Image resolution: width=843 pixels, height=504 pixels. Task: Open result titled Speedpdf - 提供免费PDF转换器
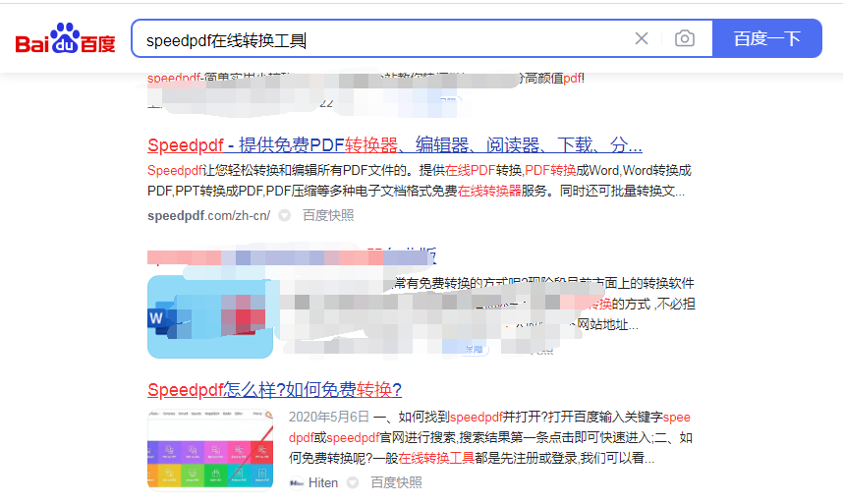pyautogui.click(x=395, y=145)
